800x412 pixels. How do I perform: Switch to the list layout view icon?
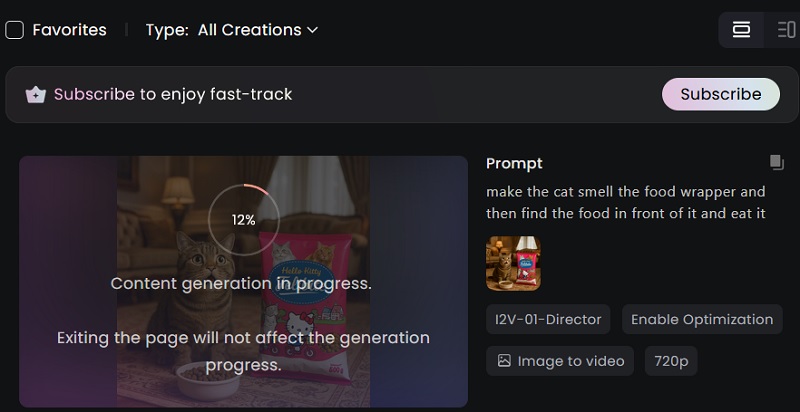click(786, 30)
